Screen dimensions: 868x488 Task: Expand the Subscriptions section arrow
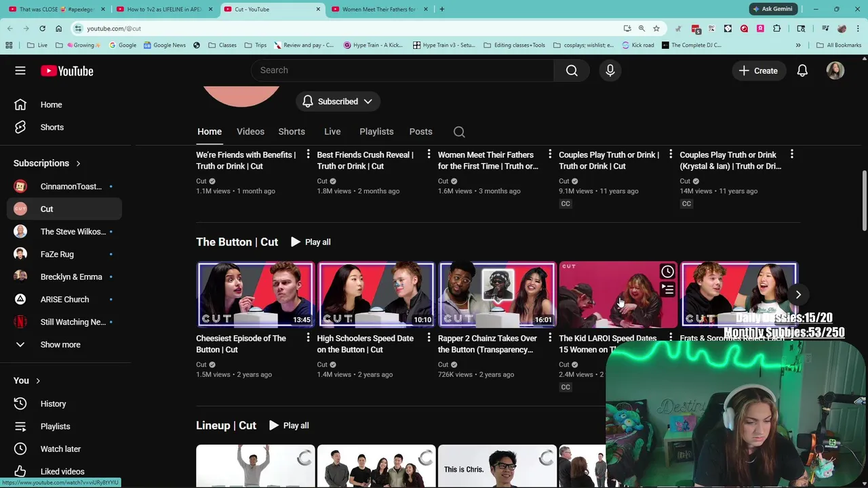tap(78, 163)
